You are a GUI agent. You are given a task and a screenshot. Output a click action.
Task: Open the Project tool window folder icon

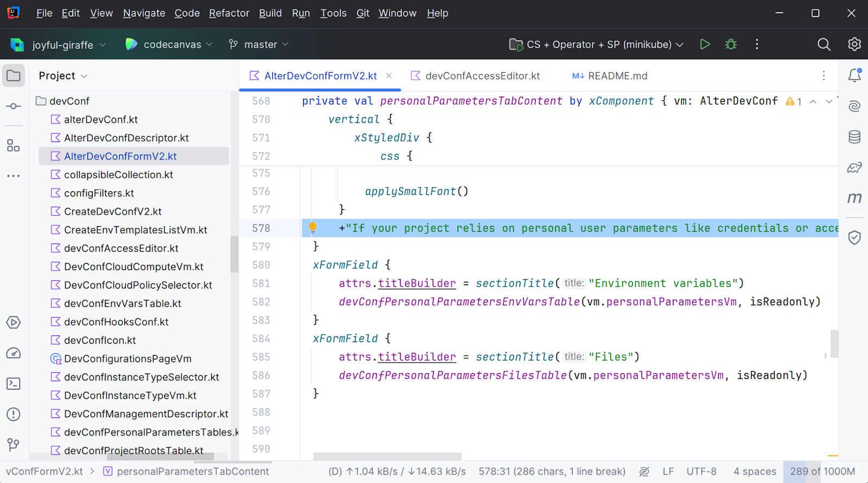[14, 76]
